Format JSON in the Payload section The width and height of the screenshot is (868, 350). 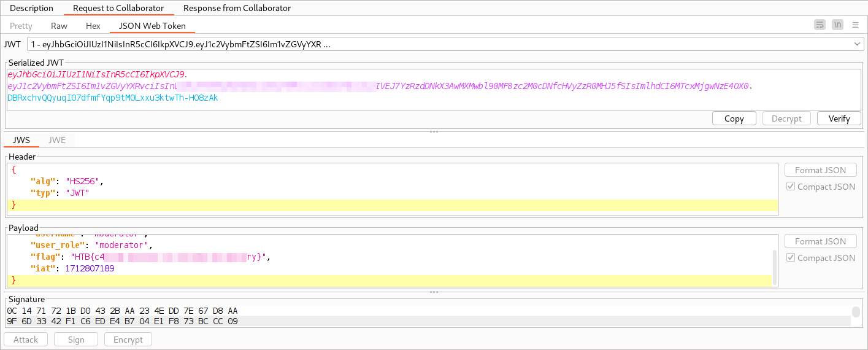coord(820,241)
